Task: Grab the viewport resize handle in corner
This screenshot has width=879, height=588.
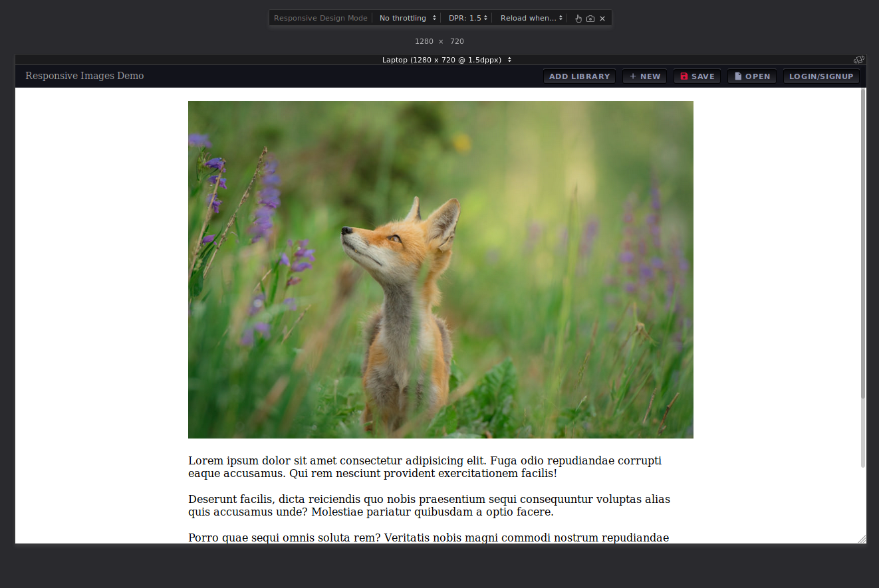Action: pos(862,539)
